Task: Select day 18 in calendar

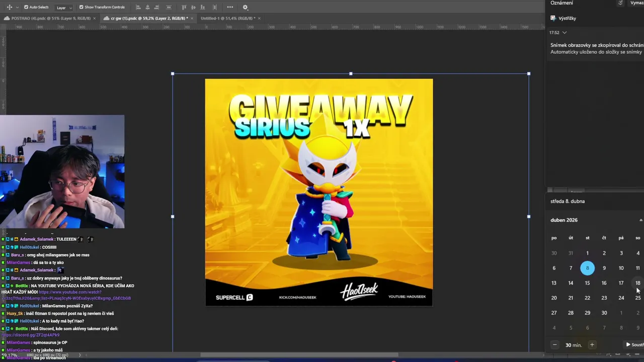Action: [x=637, y=283]
